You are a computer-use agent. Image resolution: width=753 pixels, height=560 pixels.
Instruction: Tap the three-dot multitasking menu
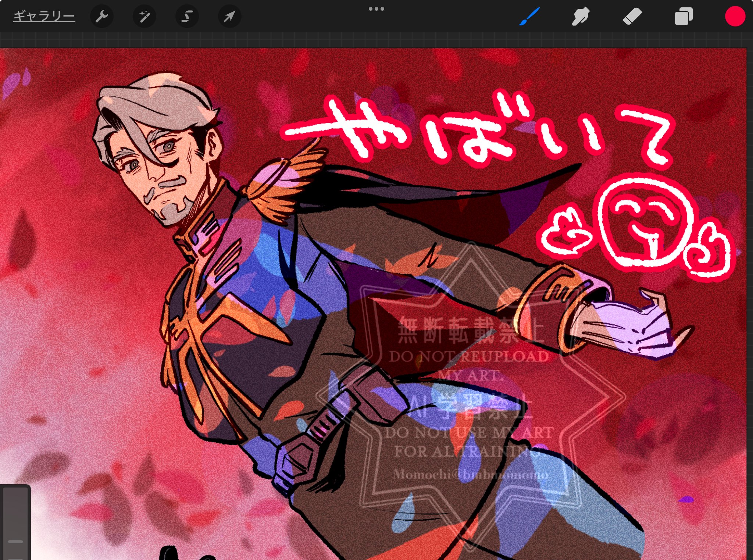376,9
